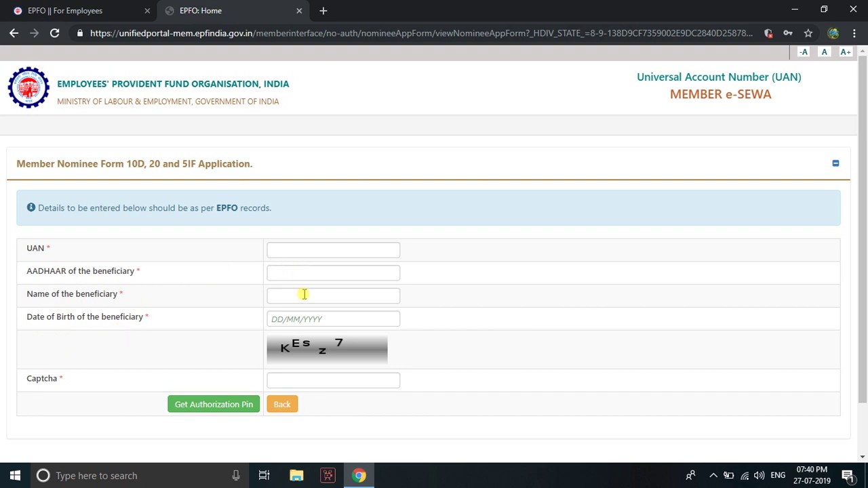Open saved passwords key icon
868x488 pixels.
click(788, 33)
